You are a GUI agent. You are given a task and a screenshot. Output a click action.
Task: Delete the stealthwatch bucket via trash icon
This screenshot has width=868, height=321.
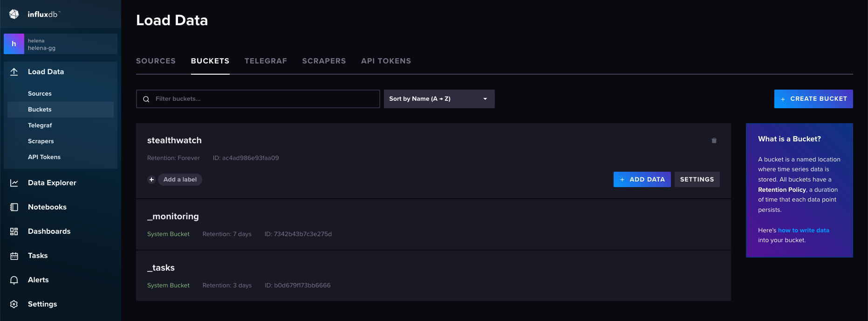coord(714,140)
